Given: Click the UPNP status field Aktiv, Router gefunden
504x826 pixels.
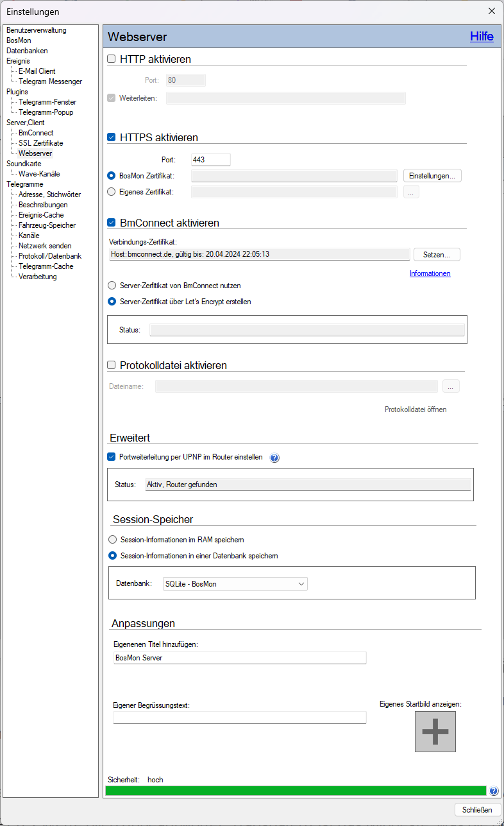Looking at the screenshot, I should pos(307,485).
